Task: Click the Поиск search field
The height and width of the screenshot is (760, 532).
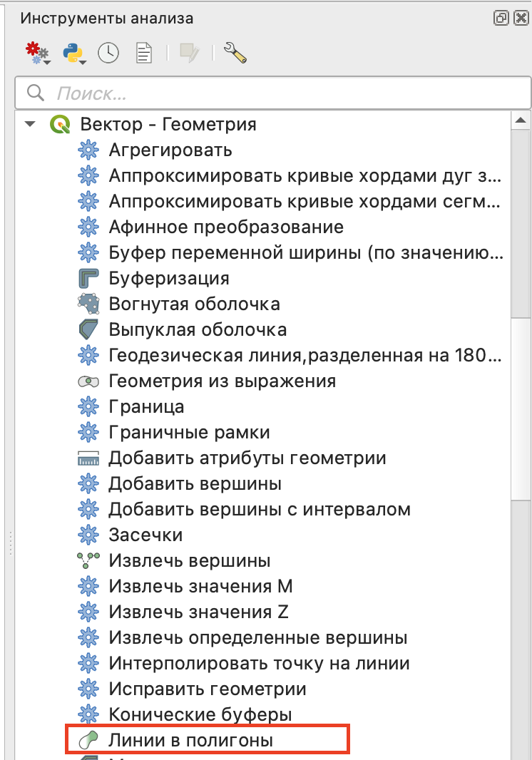Action: coord(271,93)
